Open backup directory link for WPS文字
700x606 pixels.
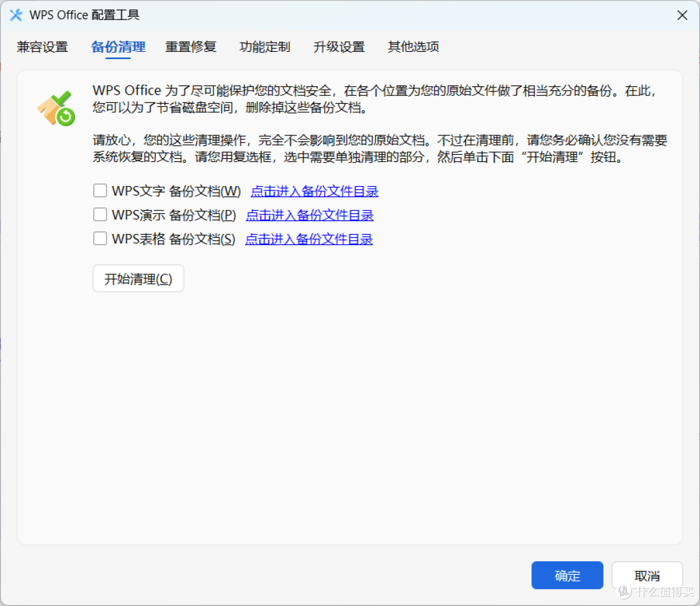pos(314,191)
